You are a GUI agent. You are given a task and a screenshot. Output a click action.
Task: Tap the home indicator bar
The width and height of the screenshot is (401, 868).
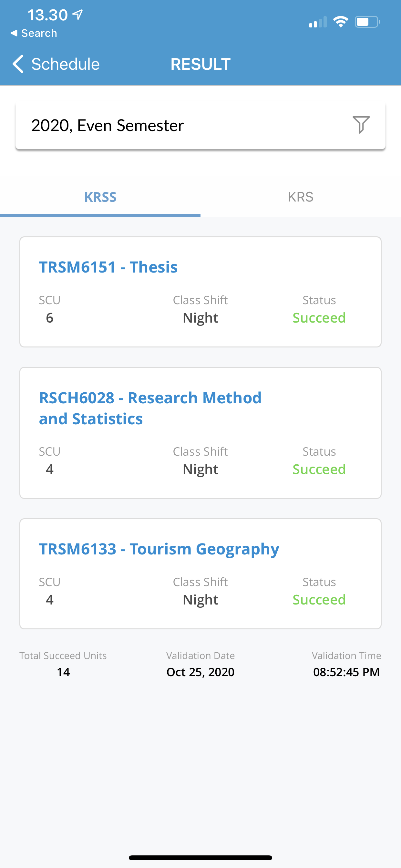click(200, 858)
